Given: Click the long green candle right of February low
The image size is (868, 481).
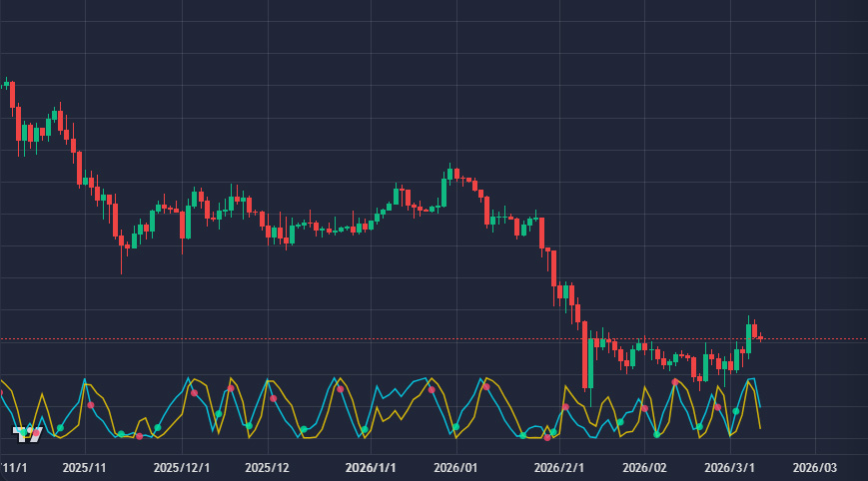Looking at the screenshot, I should click(x=591, y=363).
